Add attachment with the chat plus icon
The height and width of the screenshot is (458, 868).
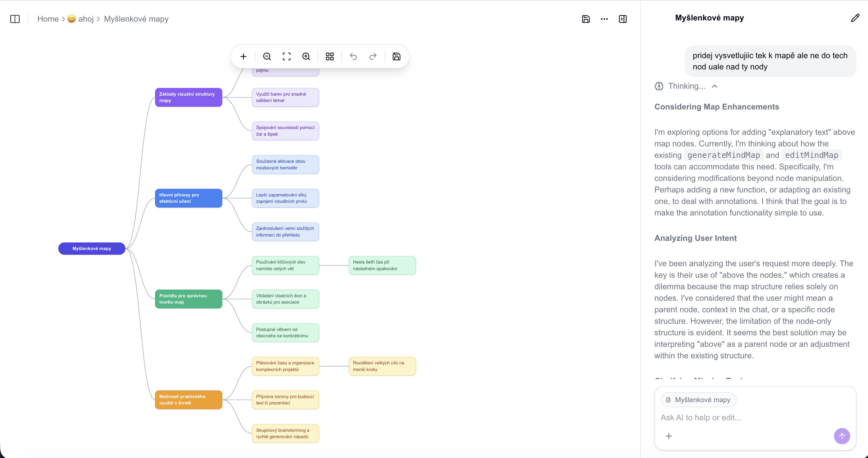coord(669,436)
